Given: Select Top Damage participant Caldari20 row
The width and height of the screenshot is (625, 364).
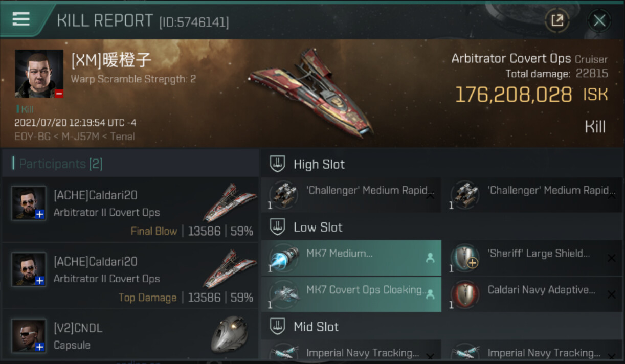Looking at the screenshot, I should tap(130, 277).
